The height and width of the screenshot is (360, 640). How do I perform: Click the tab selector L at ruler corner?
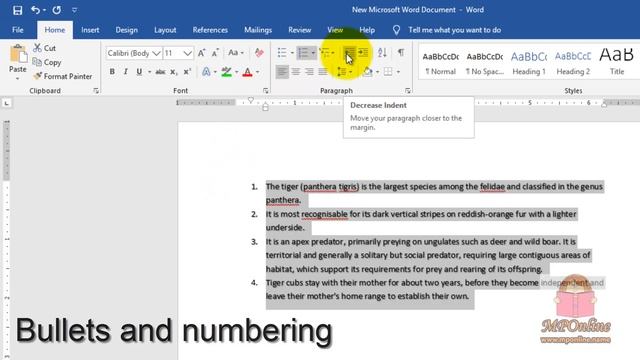click(x=7, y=104)
